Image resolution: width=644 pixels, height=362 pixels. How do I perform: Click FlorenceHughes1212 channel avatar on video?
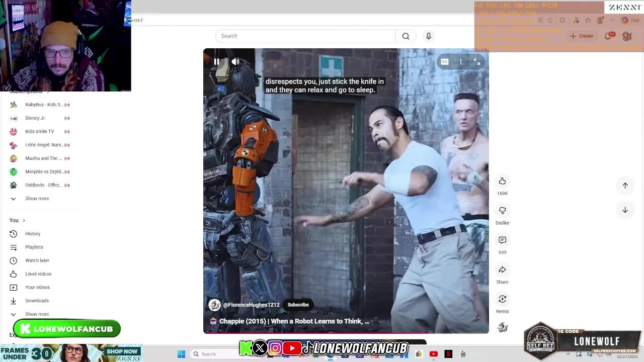(x=215, y=305)
